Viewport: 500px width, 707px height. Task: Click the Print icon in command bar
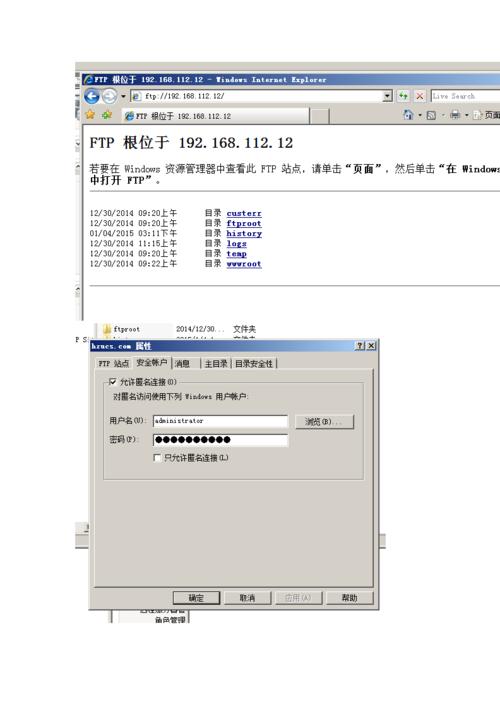pos(455,115)
